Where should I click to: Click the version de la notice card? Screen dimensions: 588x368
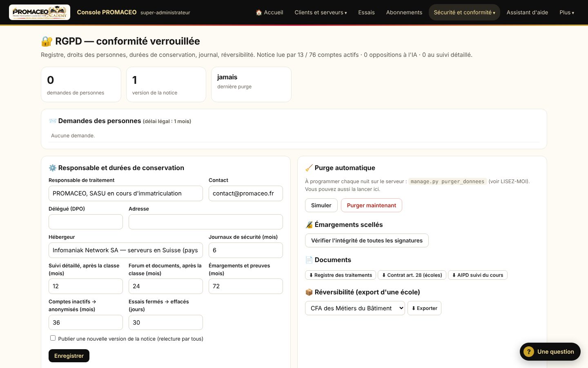(x=166, y=85)
